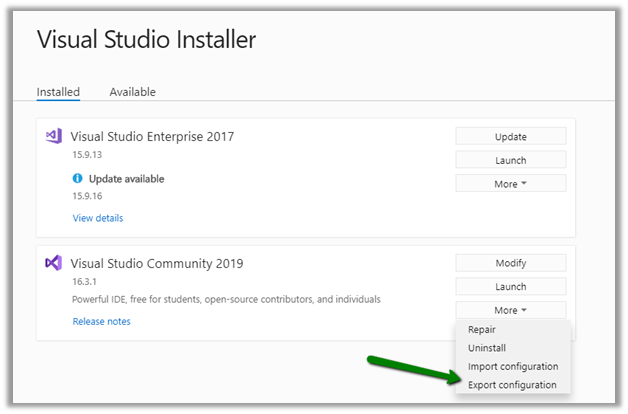Viewport: 628px width, 414px height.
Task: Open the View details link
Action: point(98,218)
